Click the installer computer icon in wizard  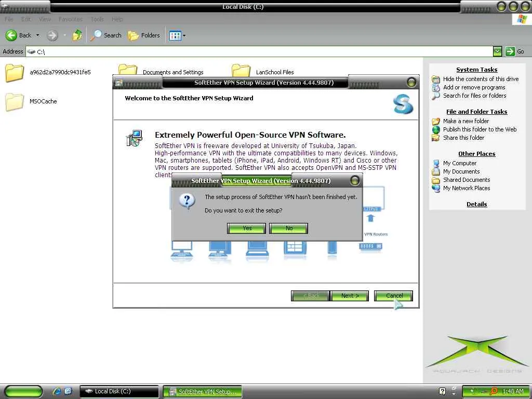135,138
